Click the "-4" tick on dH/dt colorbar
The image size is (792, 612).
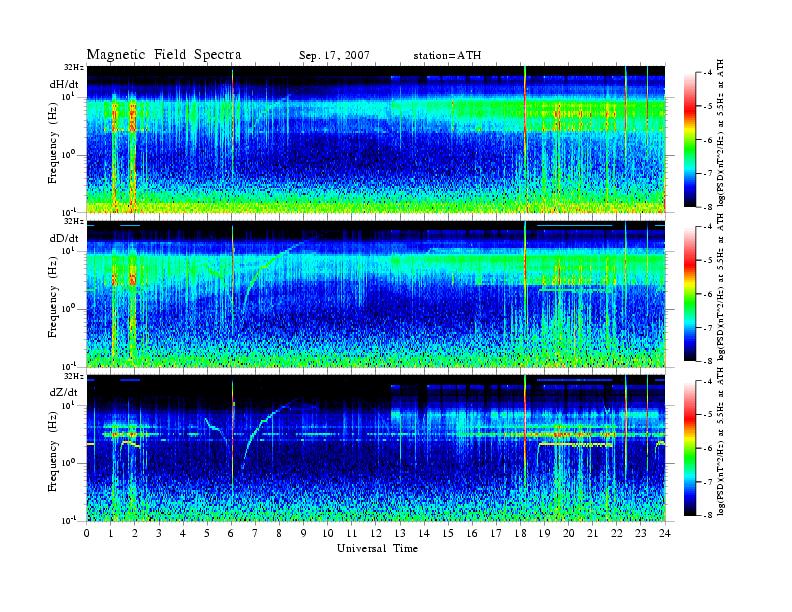[707, 73]
